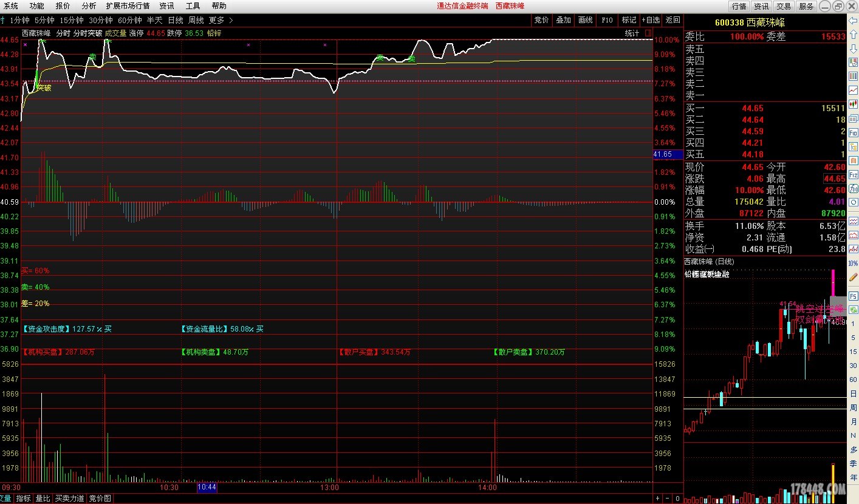Switch to 半天 chart tab
The height and width of the screenshot is (504, 859).
click(154, 20)
